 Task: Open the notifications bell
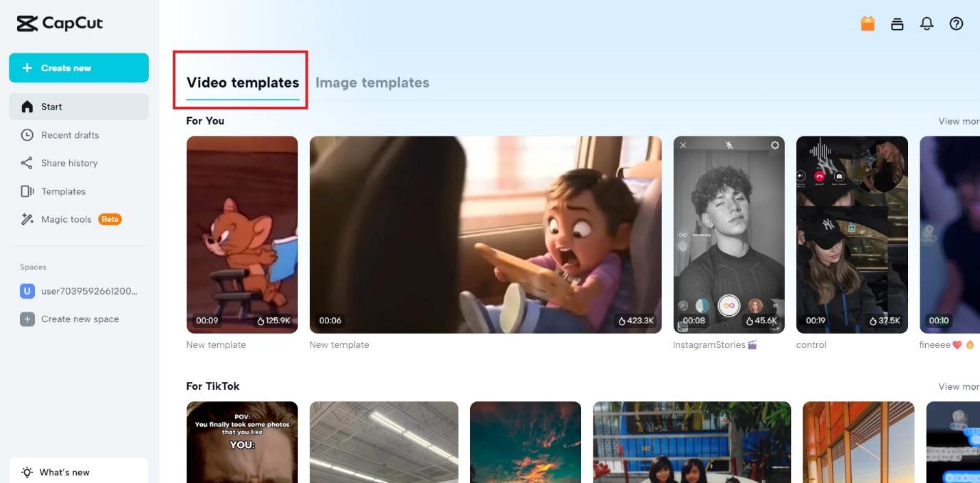pos(927,23)
